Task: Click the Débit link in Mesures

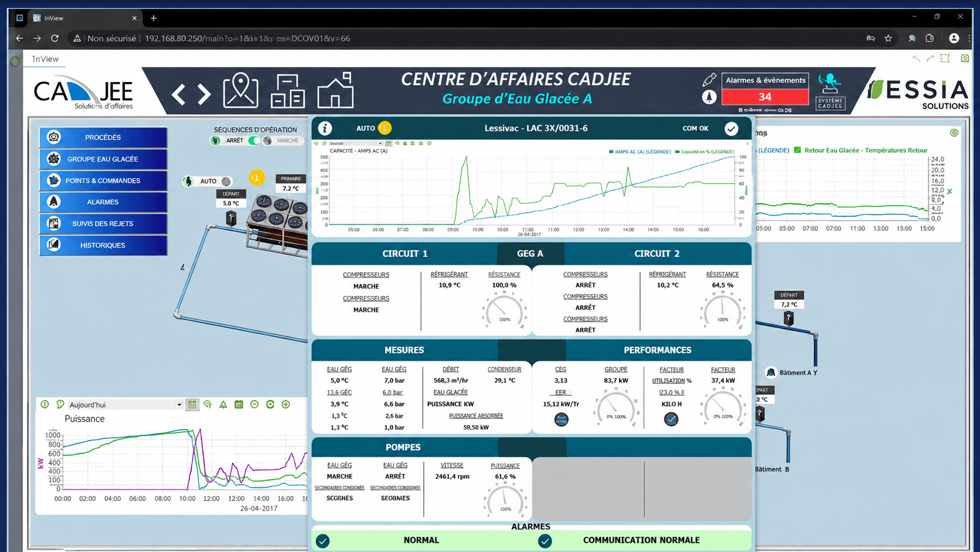Action: tap(451, 370)
